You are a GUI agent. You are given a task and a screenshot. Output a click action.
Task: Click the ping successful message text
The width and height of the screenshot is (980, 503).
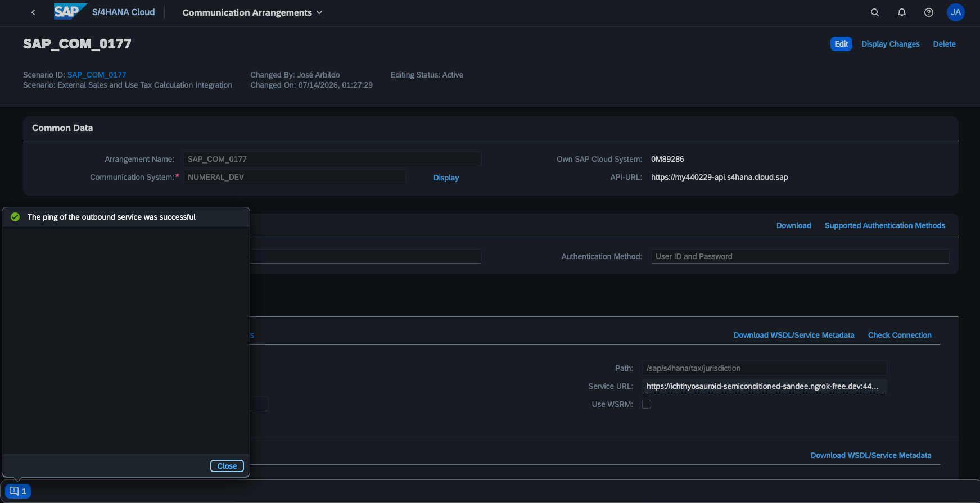point(111,217)
